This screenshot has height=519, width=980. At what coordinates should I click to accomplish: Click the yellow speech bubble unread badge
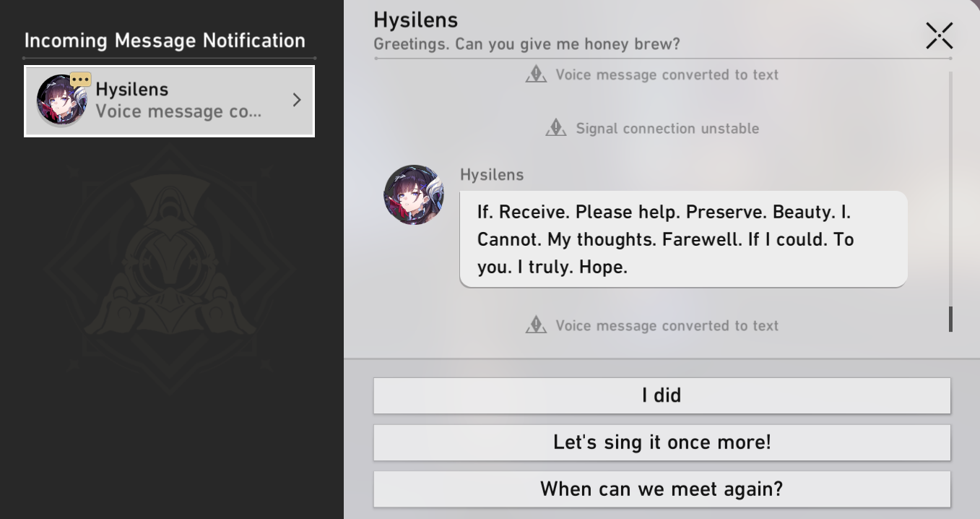[80, 80]
